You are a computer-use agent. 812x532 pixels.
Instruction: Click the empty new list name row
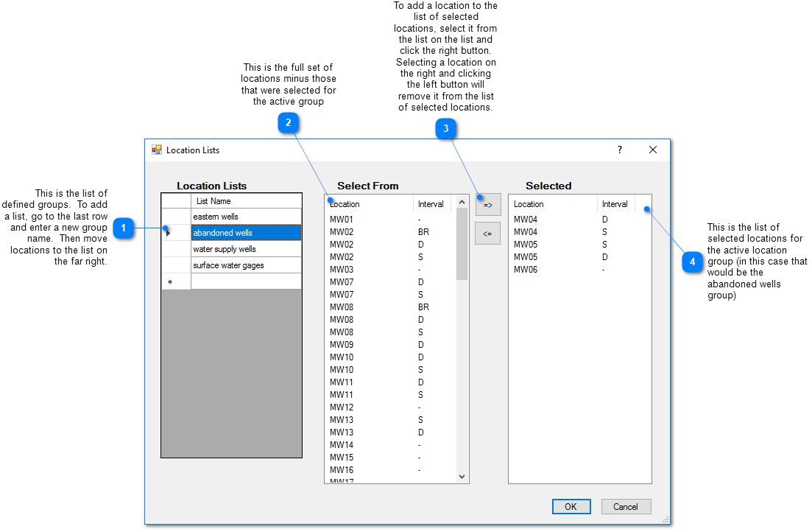coord(246,281)
